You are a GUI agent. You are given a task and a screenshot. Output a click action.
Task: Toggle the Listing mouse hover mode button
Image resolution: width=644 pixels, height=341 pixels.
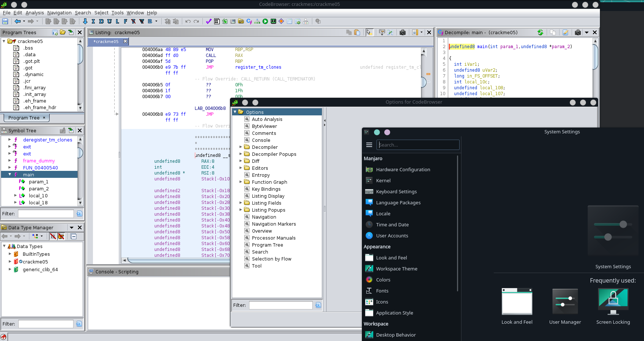(369, 32)
